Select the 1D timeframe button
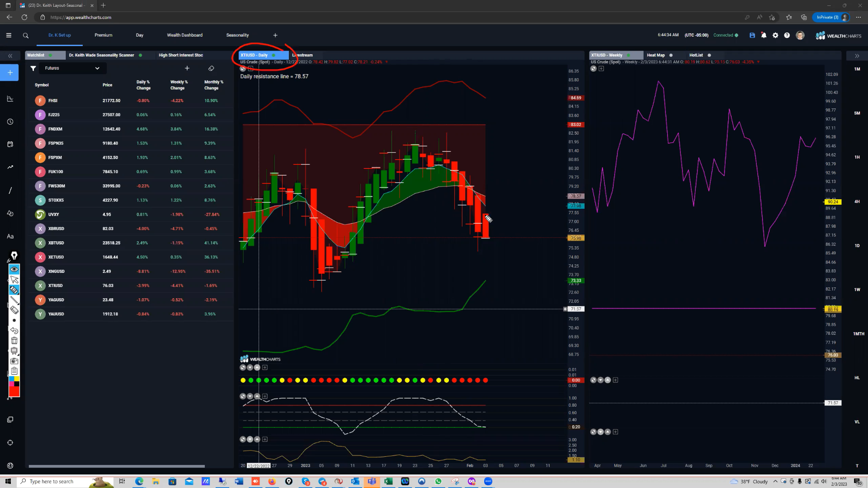The image size is (868, 488). [x=857, y=246]
